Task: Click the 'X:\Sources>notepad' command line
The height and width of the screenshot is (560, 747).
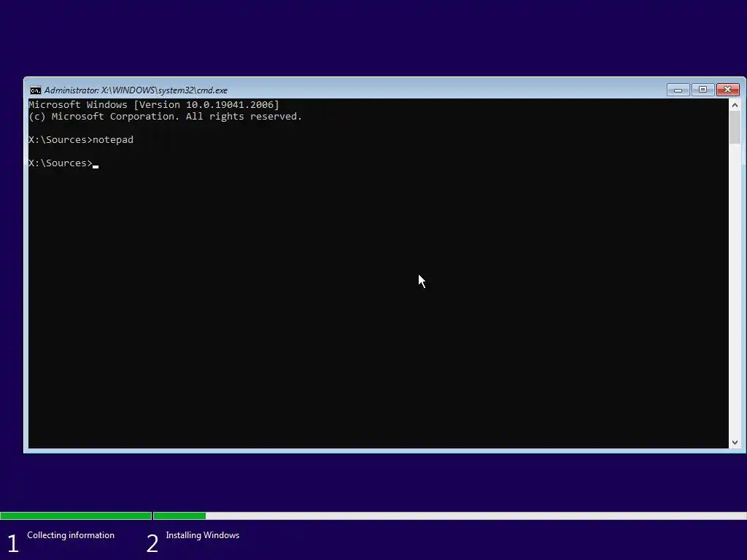Action: tap(81, 140)
